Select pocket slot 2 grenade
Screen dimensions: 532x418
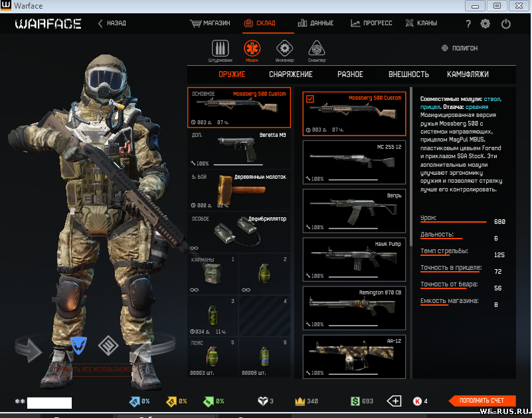pyautogui.click(x=264, y=274)
